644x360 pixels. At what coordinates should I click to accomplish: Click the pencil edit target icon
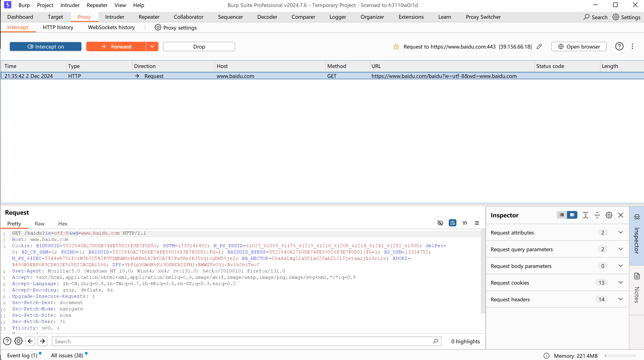click(539, 46)
